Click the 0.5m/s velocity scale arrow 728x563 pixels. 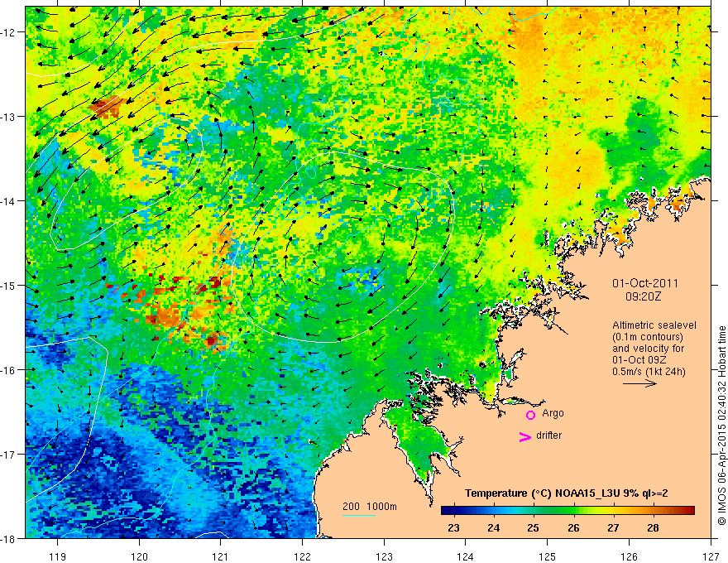point(639,383)
